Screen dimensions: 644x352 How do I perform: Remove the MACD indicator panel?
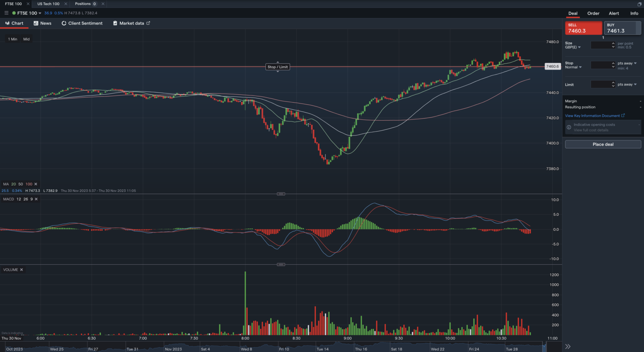point(36,199)
